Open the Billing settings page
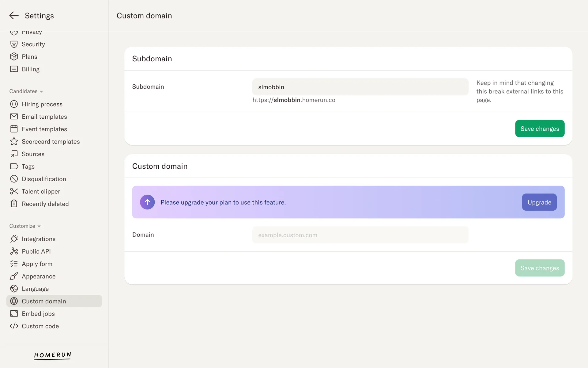 [x=30, y=69]
